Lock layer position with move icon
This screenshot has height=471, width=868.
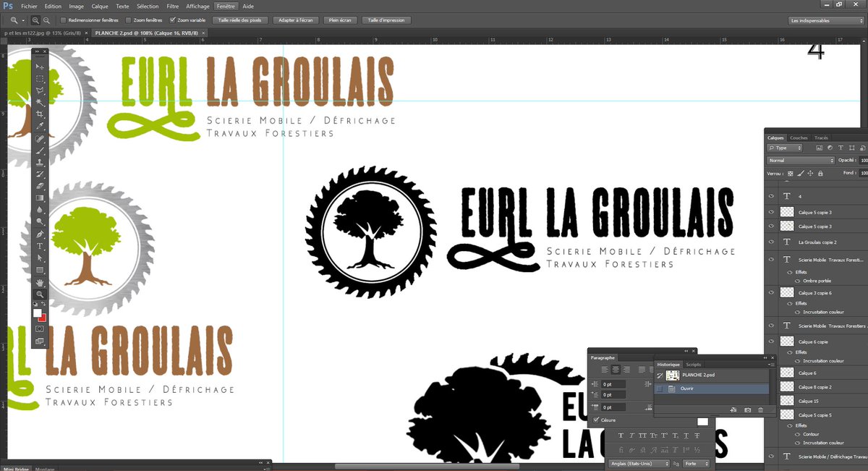click(810, 174)
